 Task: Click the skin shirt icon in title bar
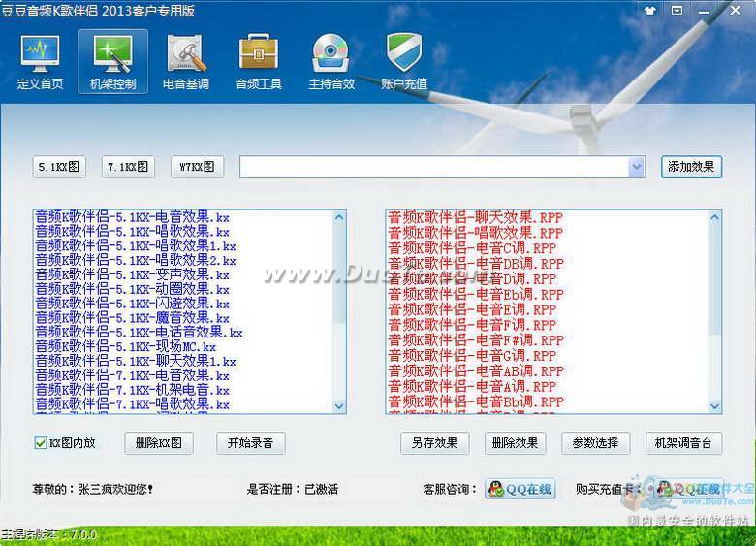(x=650, y=10)
